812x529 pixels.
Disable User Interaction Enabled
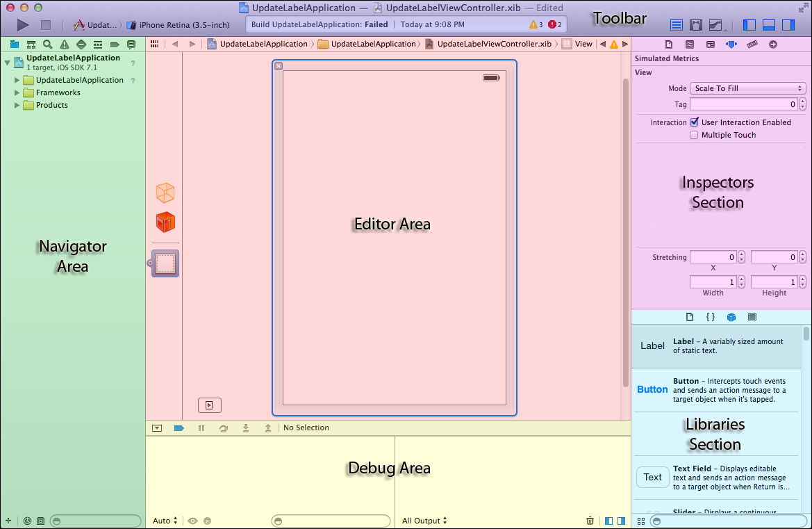694,122
